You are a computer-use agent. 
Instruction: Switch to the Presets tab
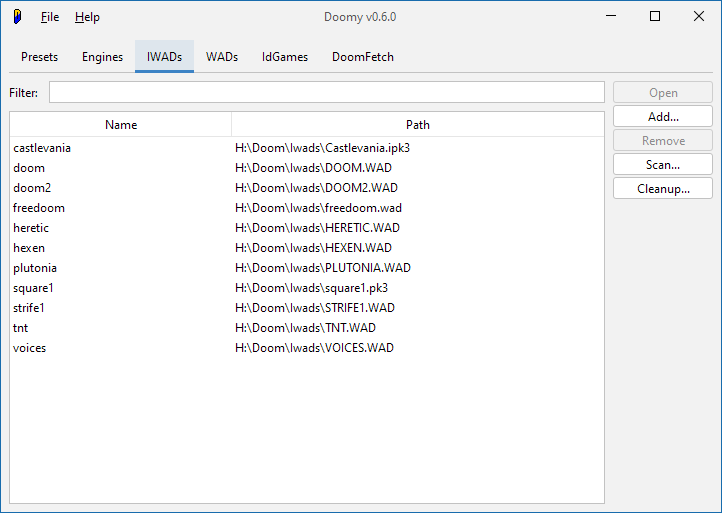(x=40, y=57)
